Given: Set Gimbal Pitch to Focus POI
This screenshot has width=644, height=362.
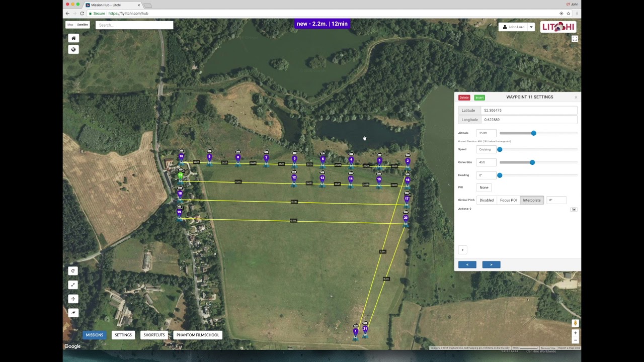Looking at the screenshot, I should (508, 200).
